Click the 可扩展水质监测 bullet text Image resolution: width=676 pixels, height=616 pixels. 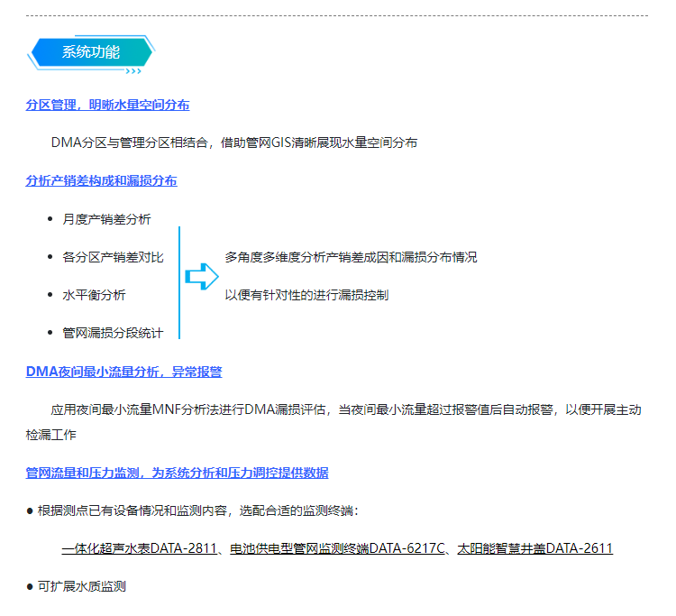point(81,586)
